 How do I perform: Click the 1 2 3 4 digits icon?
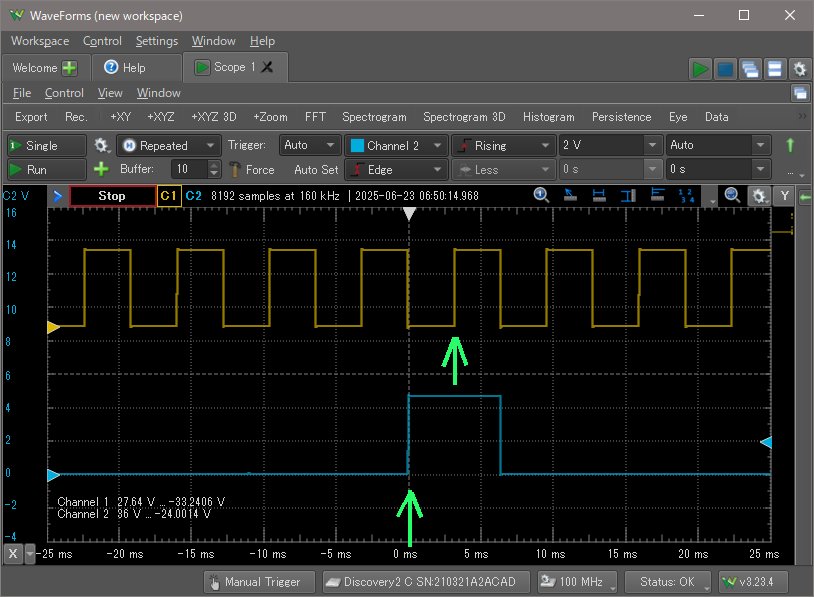pos(686,195)
